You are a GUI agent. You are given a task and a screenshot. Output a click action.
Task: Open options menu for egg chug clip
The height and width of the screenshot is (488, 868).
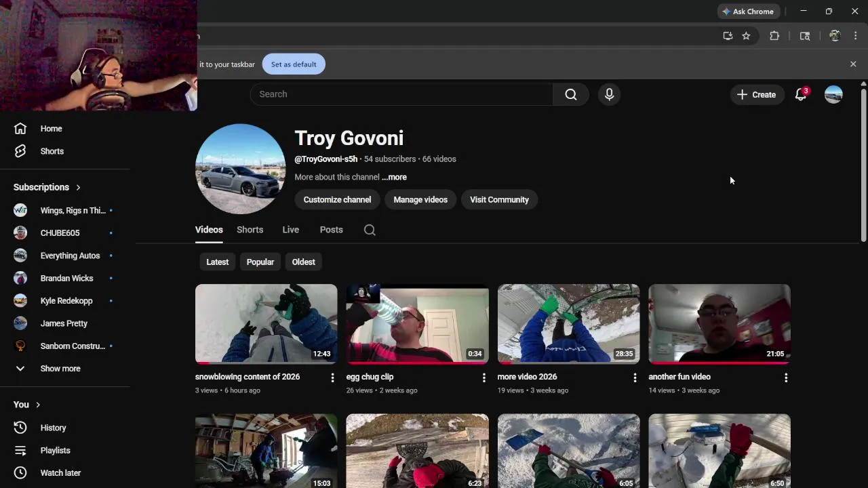pos(484,378)
